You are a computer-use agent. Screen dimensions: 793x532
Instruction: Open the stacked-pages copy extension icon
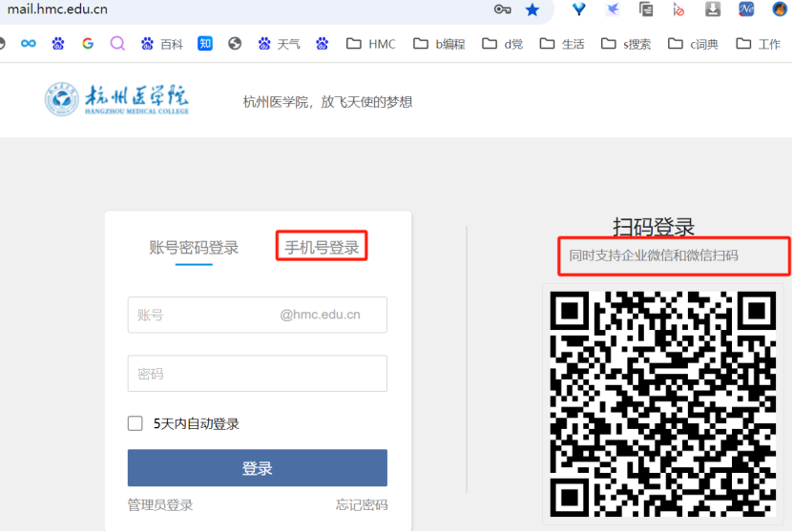tap(646, 10)
